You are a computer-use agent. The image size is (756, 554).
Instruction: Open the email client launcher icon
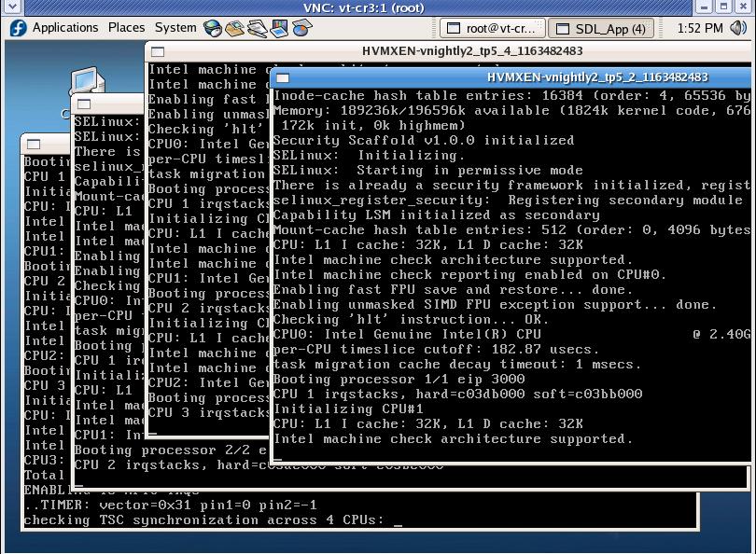click(x=234, y=29)
